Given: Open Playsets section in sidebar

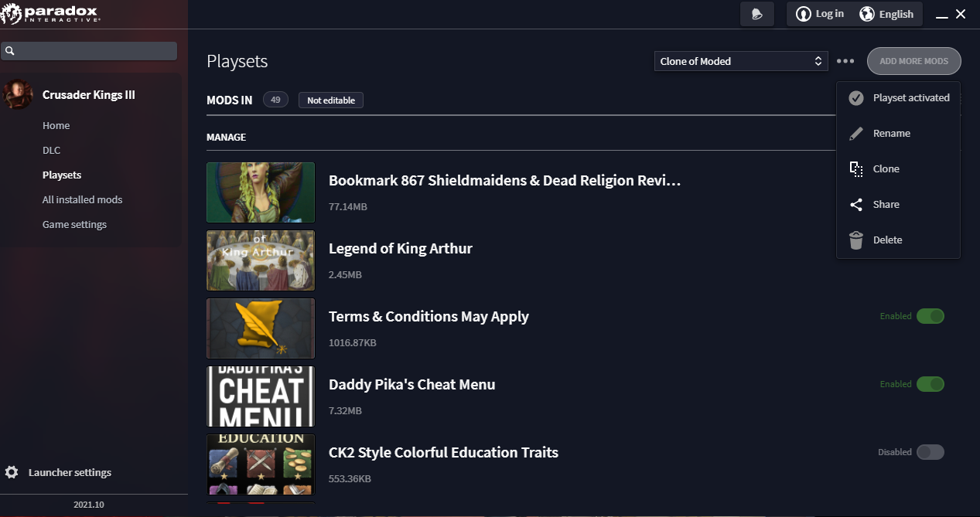Looking at the screenshot, I should (x=62, y=175).
